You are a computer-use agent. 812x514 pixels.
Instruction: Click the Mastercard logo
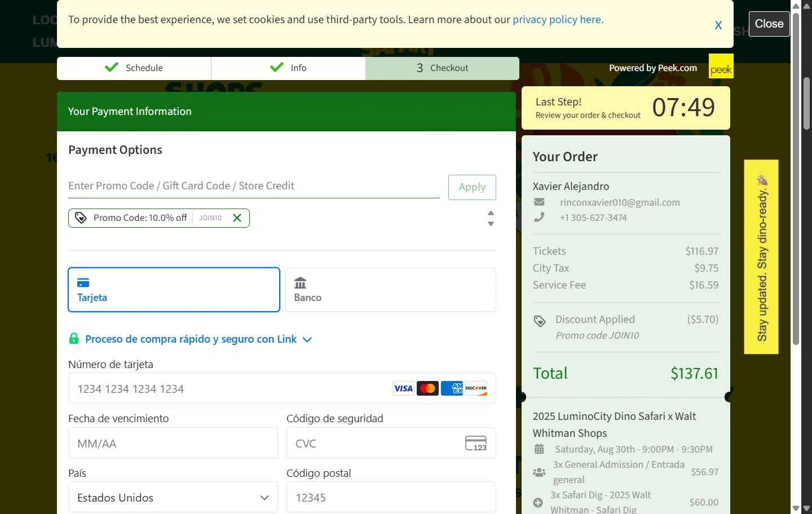[427, 388]
